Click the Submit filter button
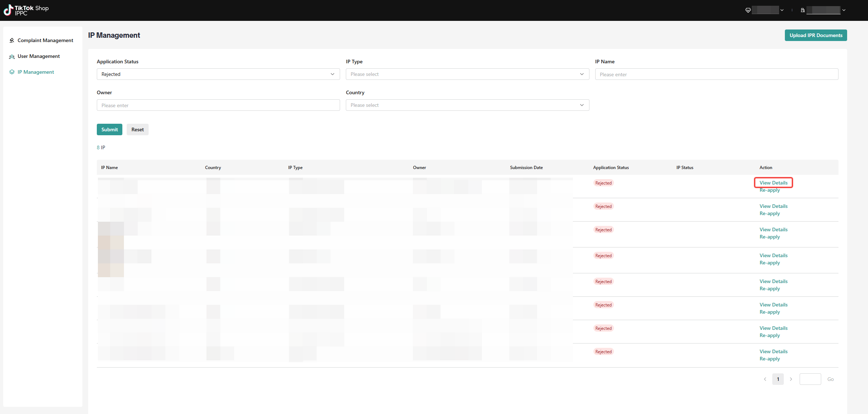Screen dimensions: 868x414 [109, 129]
